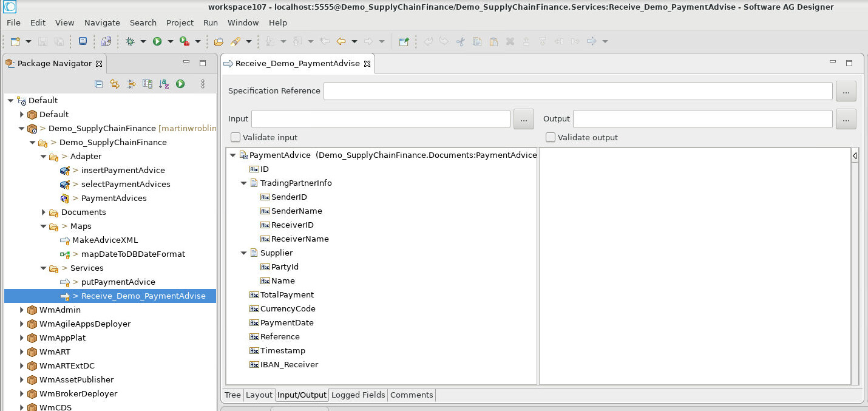Click the Debug bug icon
The height and width of the screenshot is (411, 868).
click(130, 41)
